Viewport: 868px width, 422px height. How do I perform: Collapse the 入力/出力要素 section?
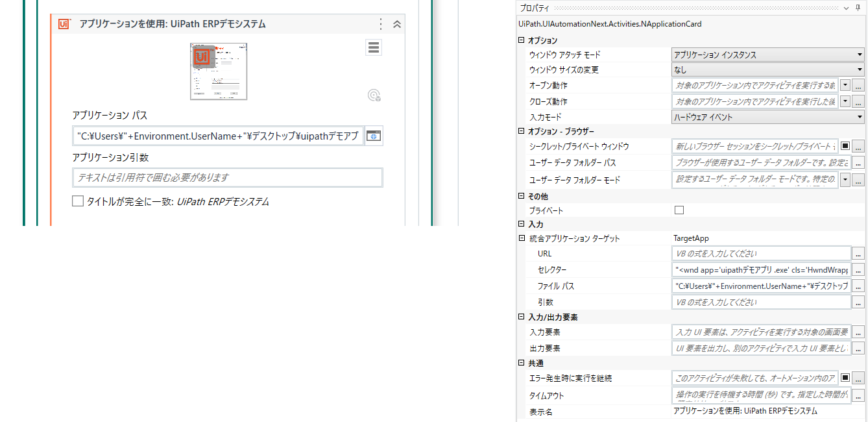[x=522, y=317]
